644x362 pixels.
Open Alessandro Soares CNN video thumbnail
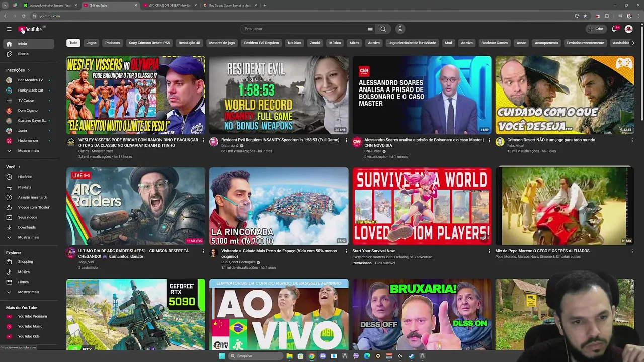coord(422,95)
